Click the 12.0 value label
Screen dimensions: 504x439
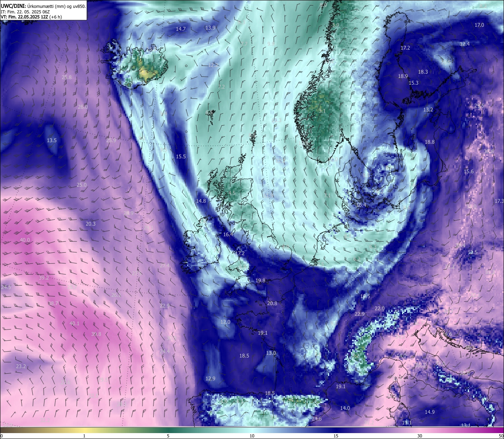click(x=225, y=322)
